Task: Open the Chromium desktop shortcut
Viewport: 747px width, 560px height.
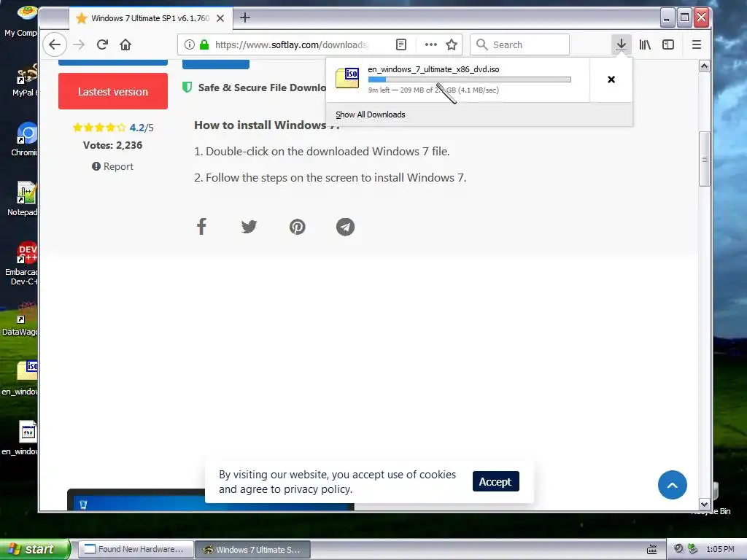Action: 27,134
